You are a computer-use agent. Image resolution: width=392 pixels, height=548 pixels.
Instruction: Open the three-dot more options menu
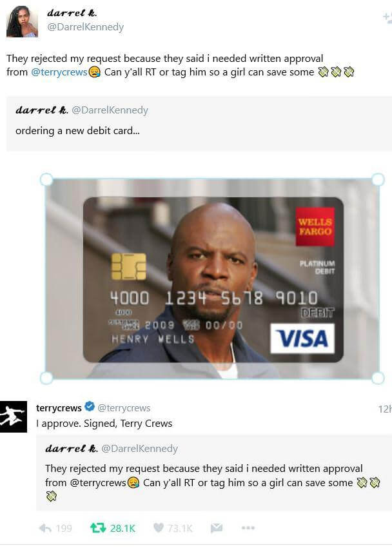click(x=248, y=528)
